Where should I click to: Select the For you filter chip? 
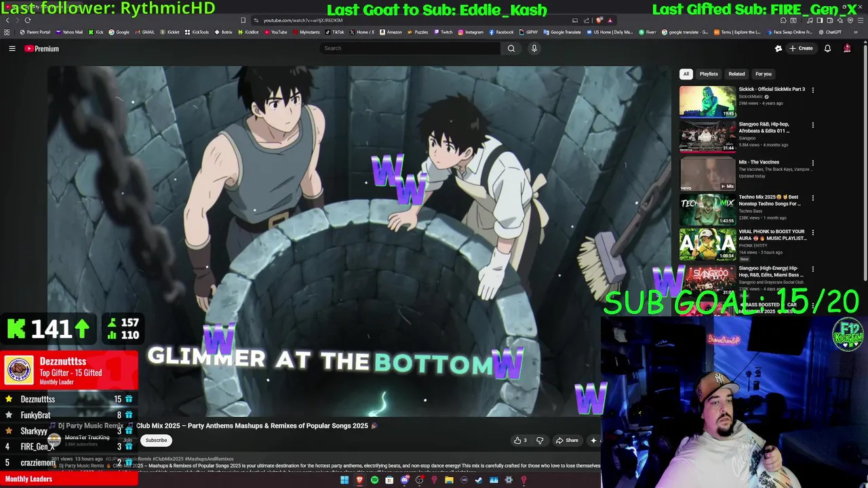(764, 74)
